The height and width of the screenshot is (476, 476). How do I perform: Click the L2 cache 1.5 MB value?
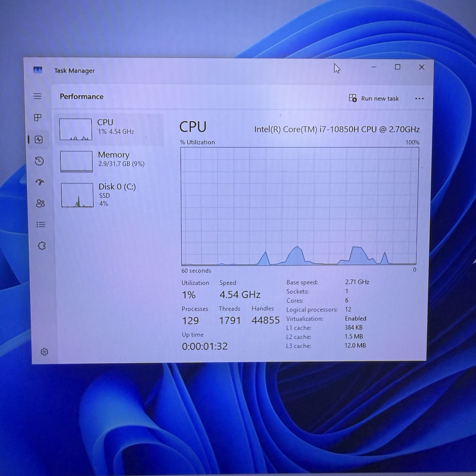[x=354, y=336]
